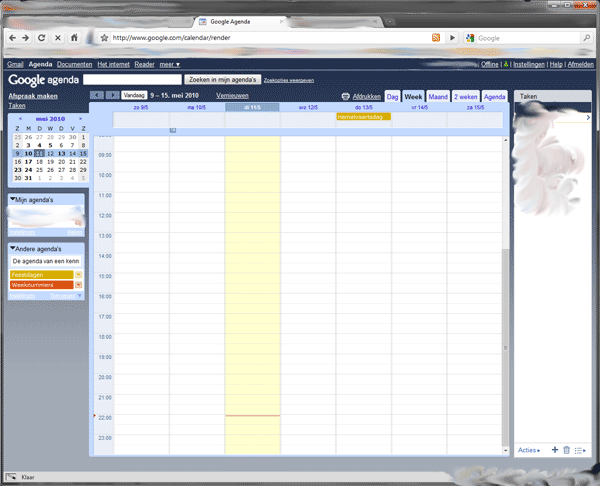Open the Hemelvaartsdag event
Viewport: 600px width, 486px height.
coord(364,117)
